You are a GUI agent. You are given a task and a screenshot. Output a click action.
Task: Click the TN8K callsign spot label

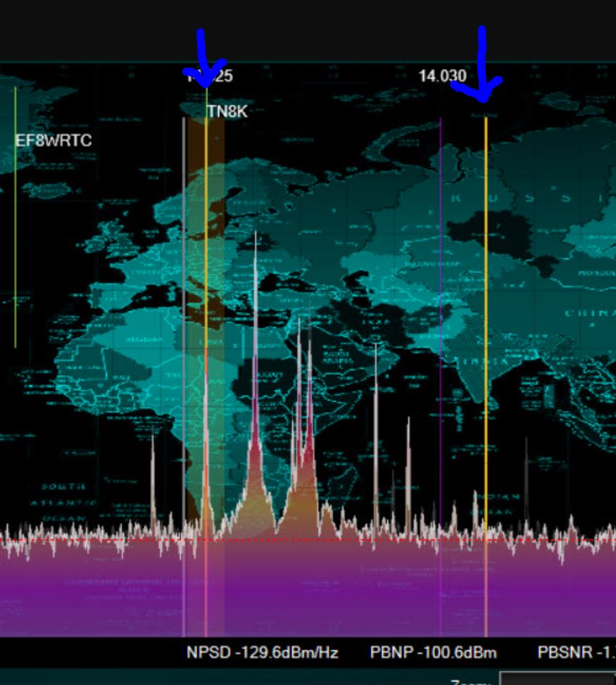pyautogui.click(x=227, y=111)
